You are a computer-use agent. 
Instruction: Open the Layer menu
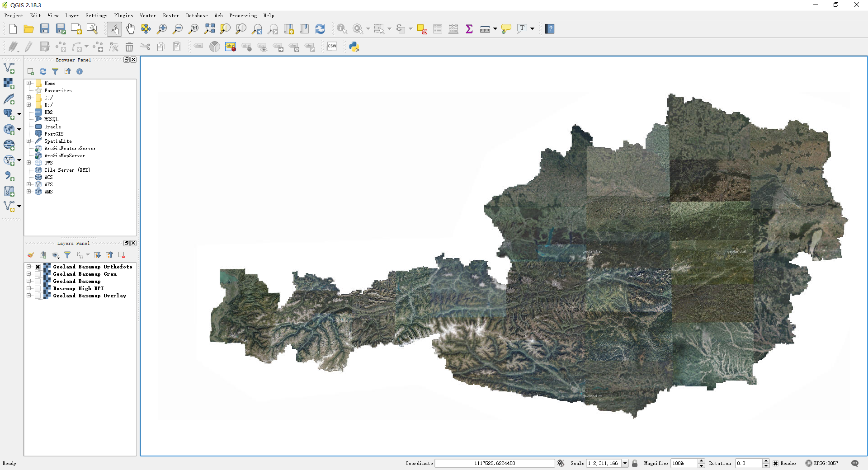point(72,15)
